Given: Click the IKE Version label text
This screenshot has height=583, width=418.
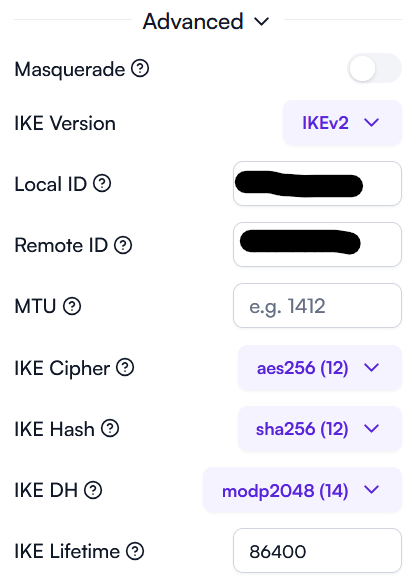Looking at the screenshot, I should 65,123.
